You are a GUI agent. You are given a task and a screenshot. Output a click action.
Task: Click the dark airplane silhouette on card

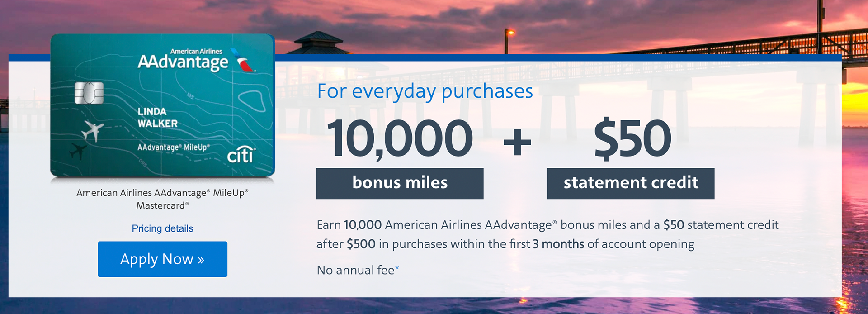[x=78, y=151]
